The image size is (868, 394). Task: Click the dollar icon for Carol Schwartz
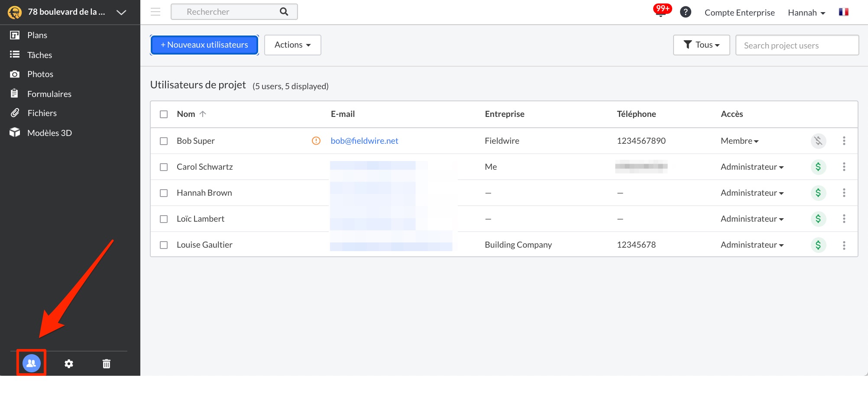[x=818, y=167]
